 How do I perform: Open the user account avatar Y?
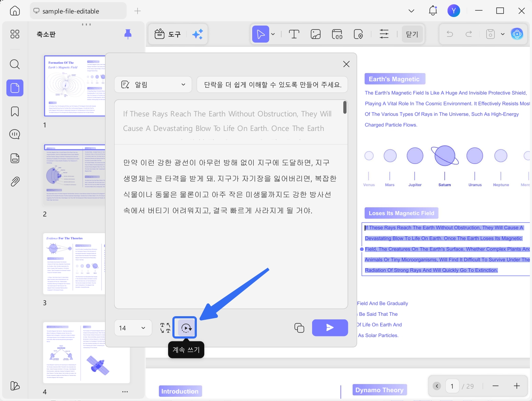point(454,11)
